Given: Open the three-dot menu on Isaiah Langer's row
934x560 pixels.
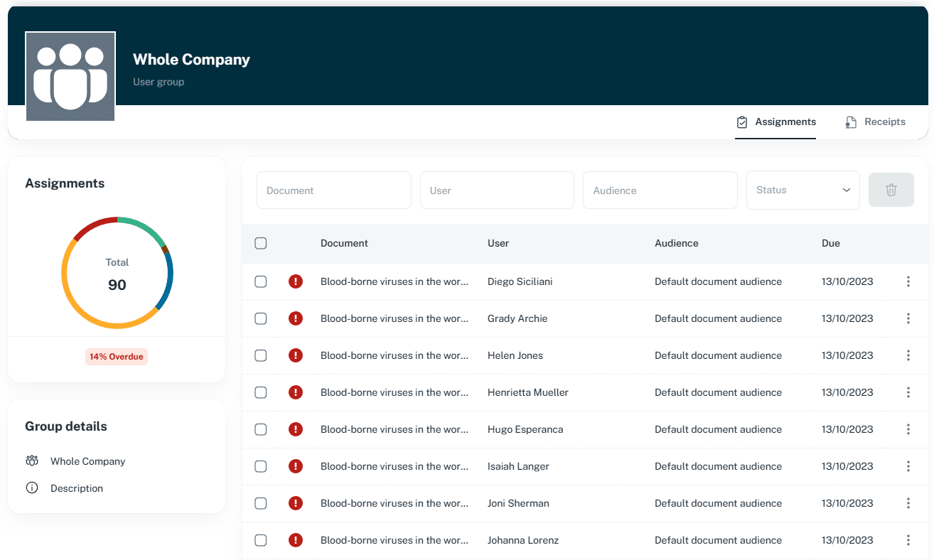Looking at the screenshot, I should [x=908, y=466].
